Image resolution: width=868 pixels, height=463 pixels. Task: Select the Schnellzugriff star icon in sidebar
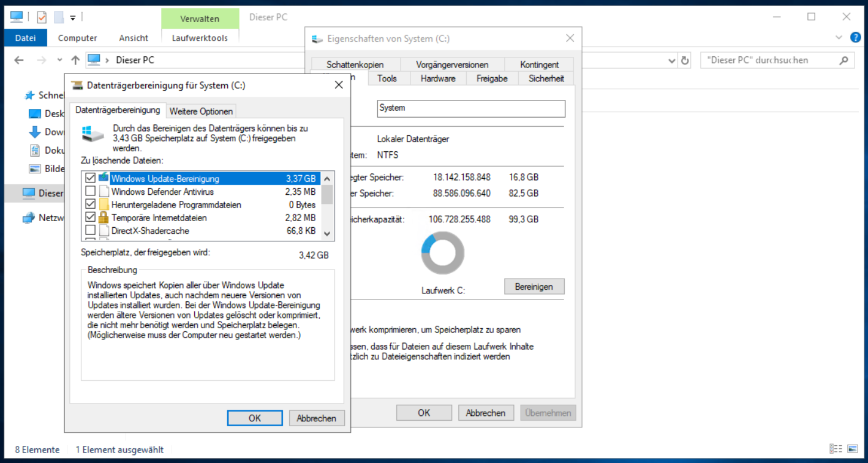[29, 96]
